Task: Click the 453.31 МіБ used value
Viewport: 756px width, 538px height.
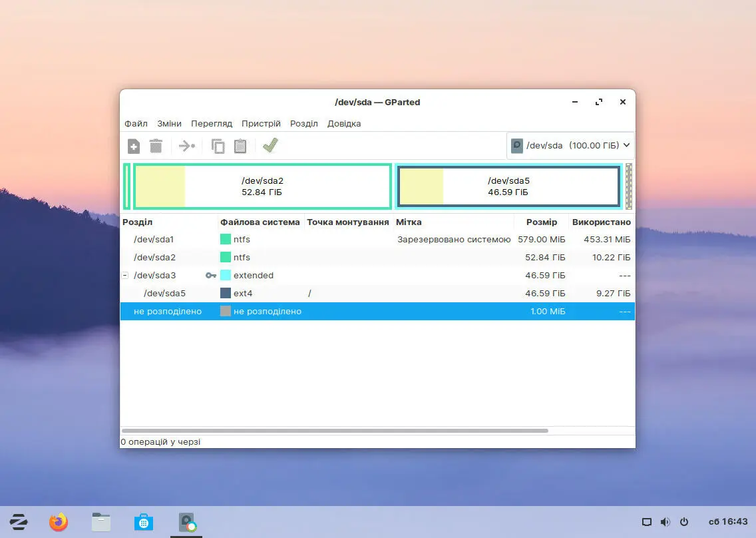Action: [x=607, y=239]
